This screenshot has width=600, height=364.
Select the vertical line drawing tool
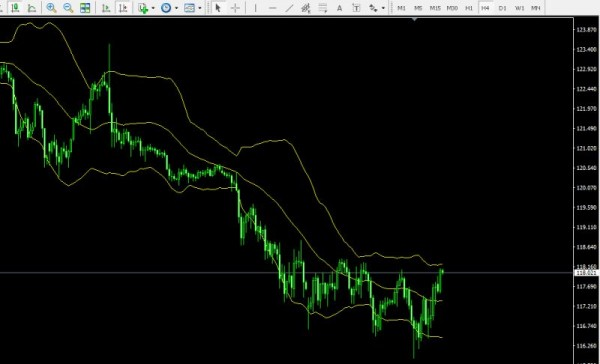click(255, 8)
